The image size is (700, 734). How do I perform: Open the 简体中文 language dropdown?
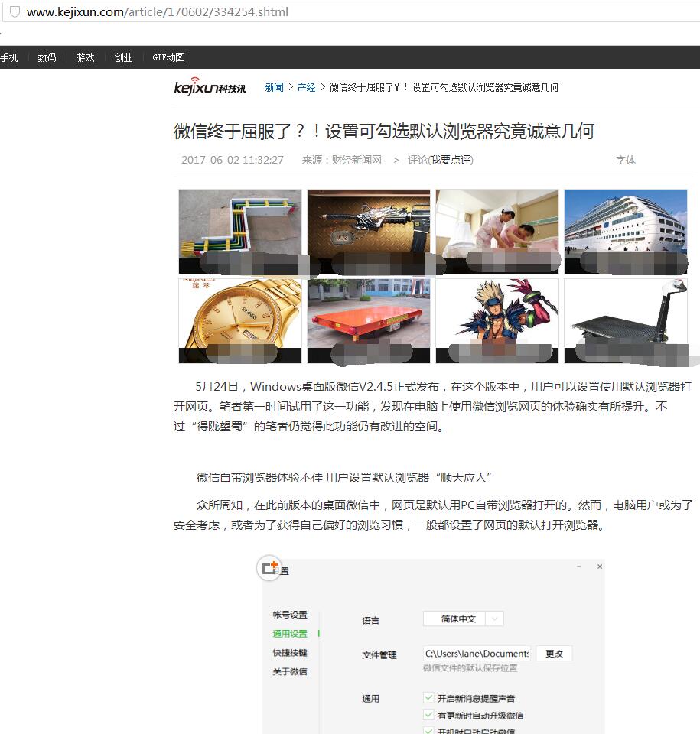click(464, 619)
